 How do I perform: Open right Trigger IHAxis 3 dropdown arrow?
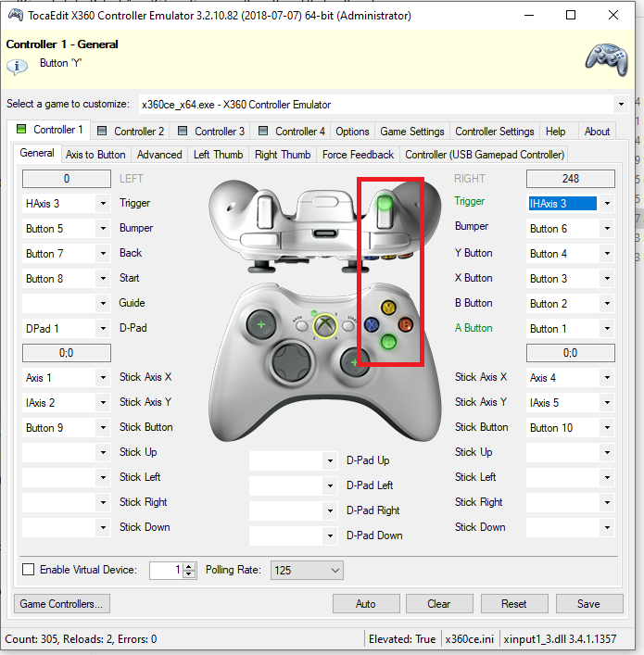[607, 204]
